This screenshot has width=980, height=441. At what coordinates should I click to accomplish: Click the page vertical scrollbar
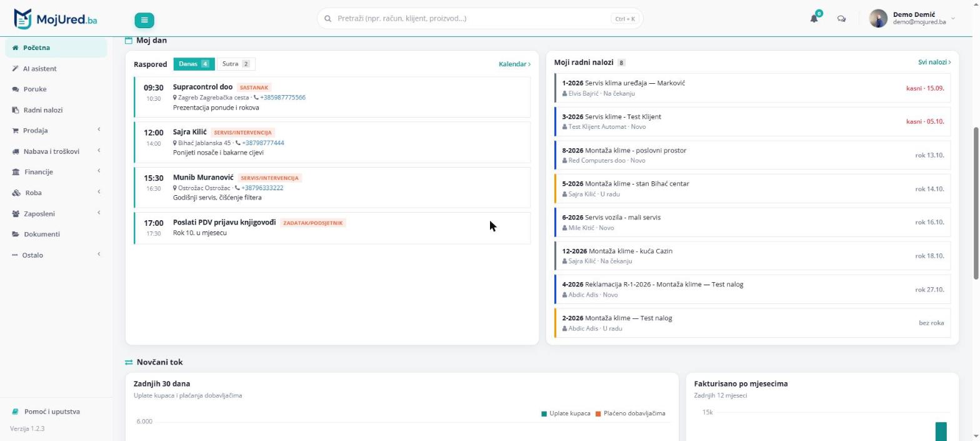tap(976, 203)
